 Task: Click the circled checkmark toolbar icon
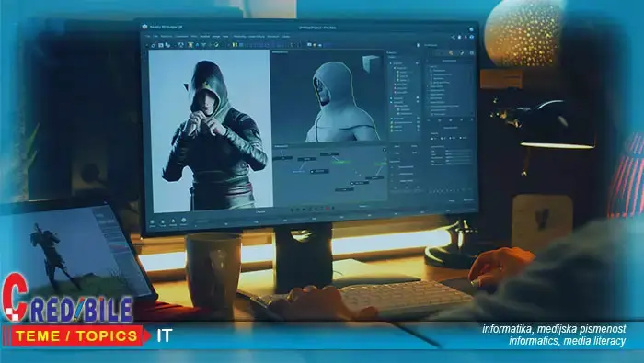(216, 45)
